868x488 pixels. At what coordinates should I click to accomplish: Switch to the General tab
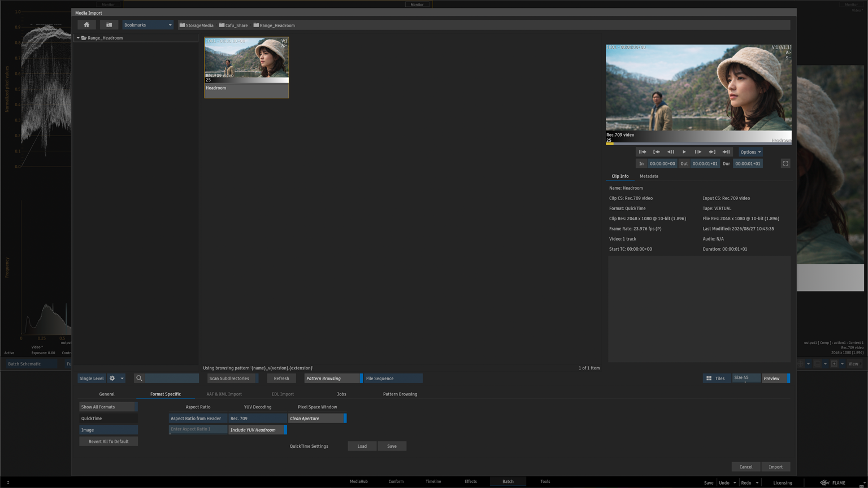click(107, 394)
